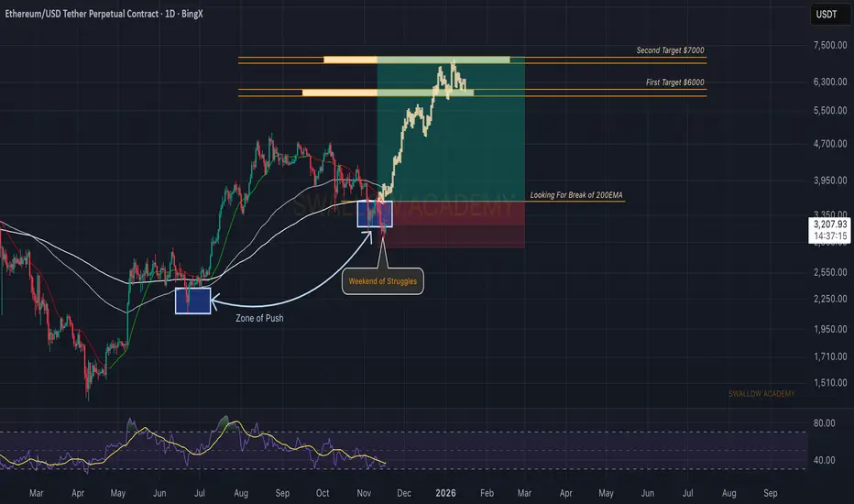Viewport: 854px width, 504px height.
Task: Click the current price label 3,207.93
Action: (830, 225)
